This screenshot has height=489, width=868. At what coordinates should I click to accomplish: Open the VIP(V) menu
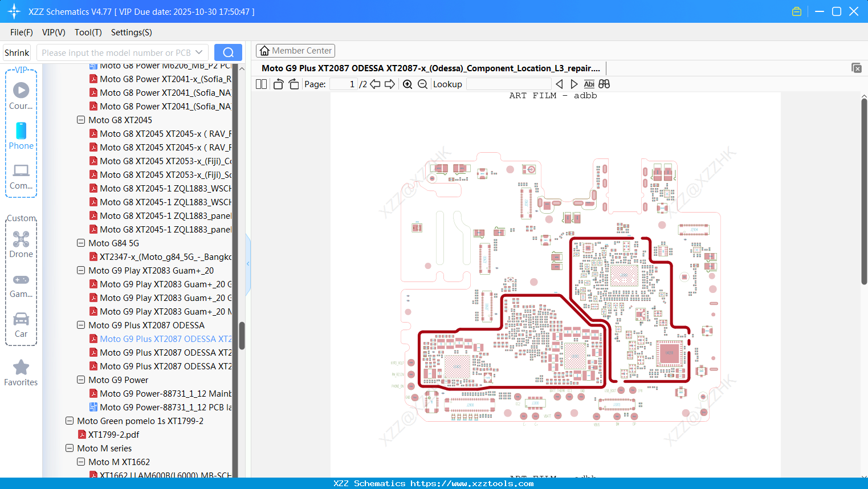(x=54, y=32)
